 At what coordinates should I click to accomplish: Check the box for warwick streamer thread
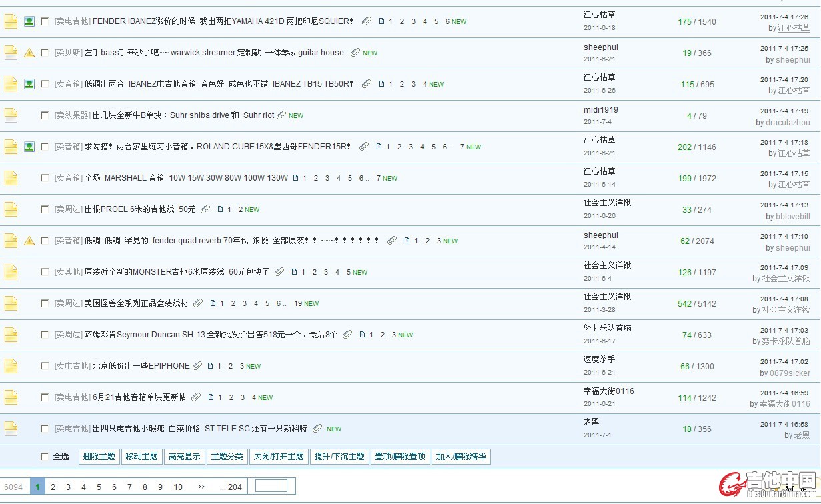(x=45, y=53)
